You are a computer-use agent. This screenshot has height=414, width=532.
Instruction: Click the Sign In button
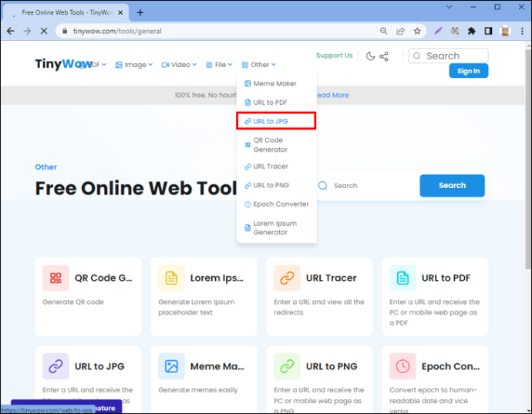pos(469,71)
